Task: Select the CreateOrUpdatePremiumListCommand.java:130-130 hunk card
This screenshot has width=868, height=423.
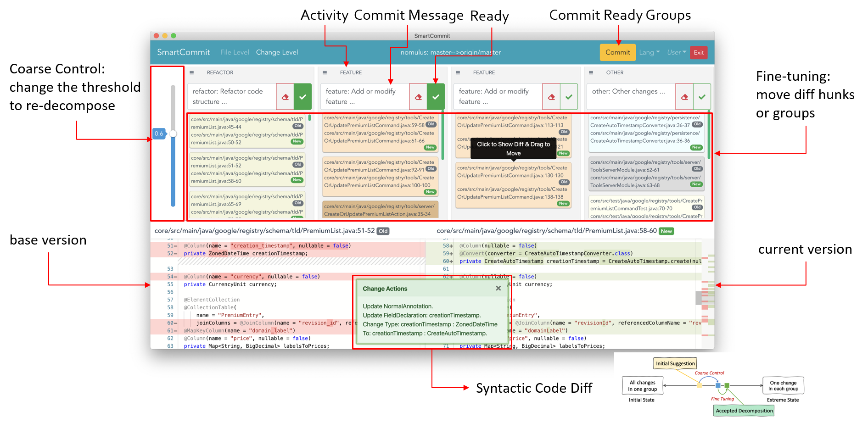Action: point(513,185)
